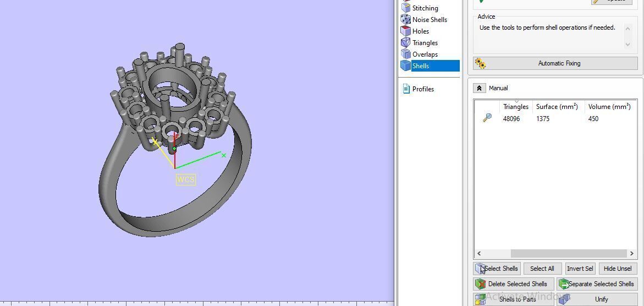Click the Shells to Parts button
The height and width of the screenshot is (306, 644).
(514, 299)
